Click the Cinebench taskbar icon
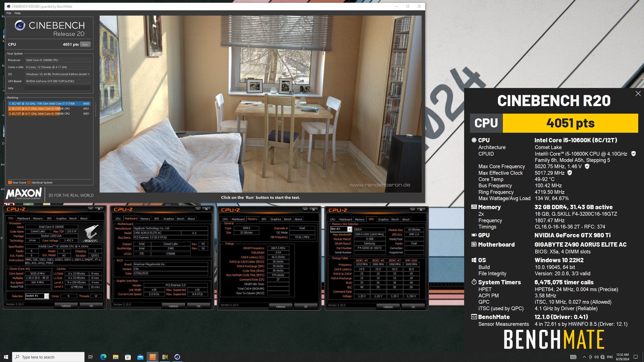The width and height of the screenshot is (644, 362). 177,357
